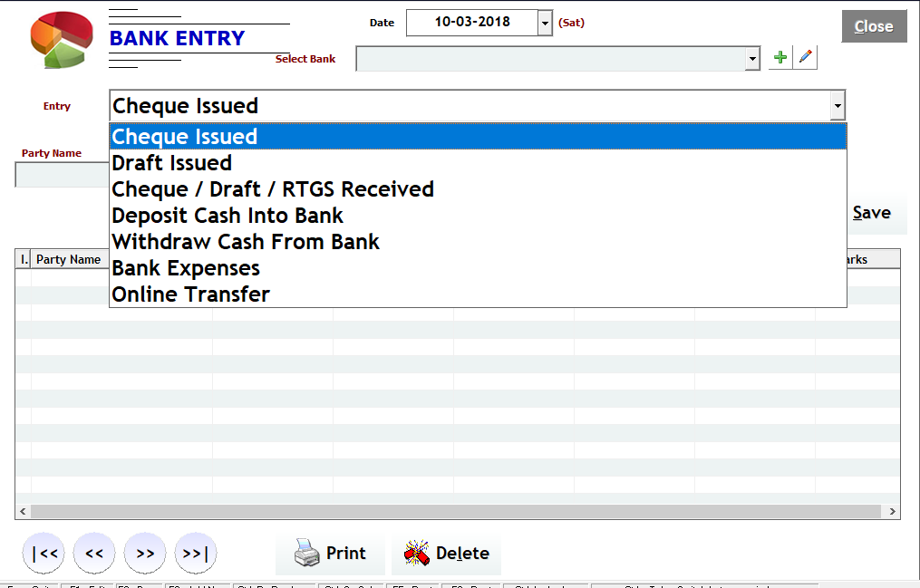Pick Cheque / Draft / RTGS Received option
Screen dimensions: 920x588
point(479,189)
